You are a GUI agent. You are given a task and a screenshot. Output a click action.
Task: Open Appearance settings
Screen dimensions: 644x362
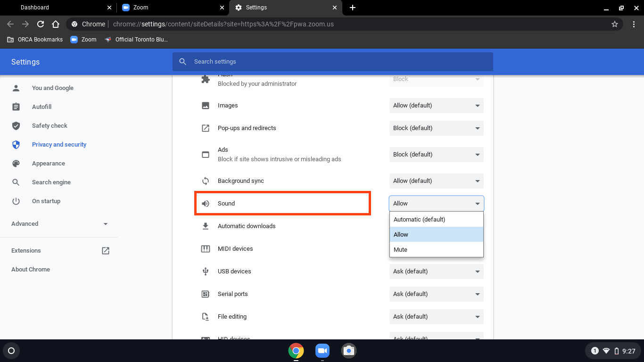[49, 164]
